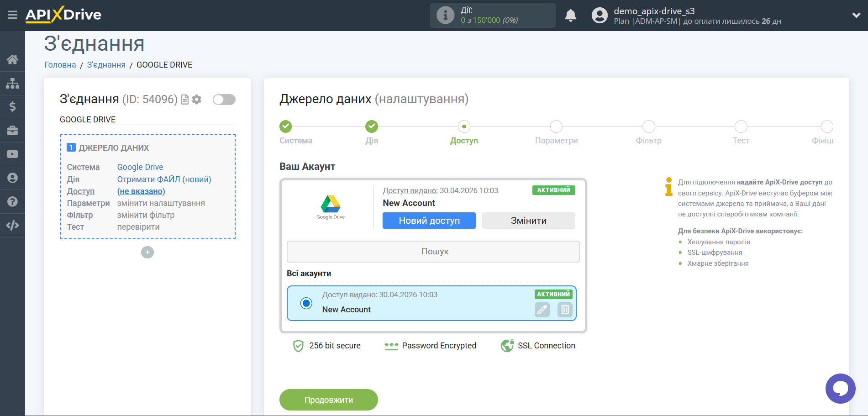
Task: Open Home in the sidebar
Action: (12, 59)
